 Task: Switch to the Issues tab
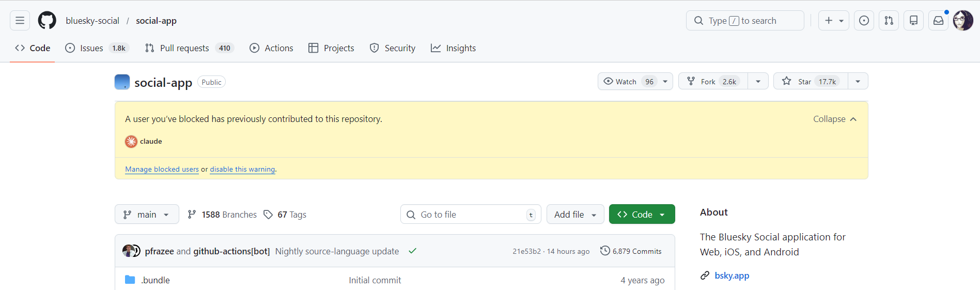point(91,48)
